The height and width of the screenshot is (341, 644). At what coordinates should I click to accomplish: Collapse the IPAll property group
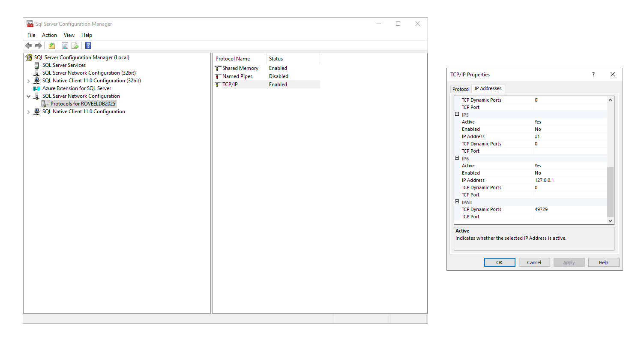pyautogui.click(x=457, y=202)
